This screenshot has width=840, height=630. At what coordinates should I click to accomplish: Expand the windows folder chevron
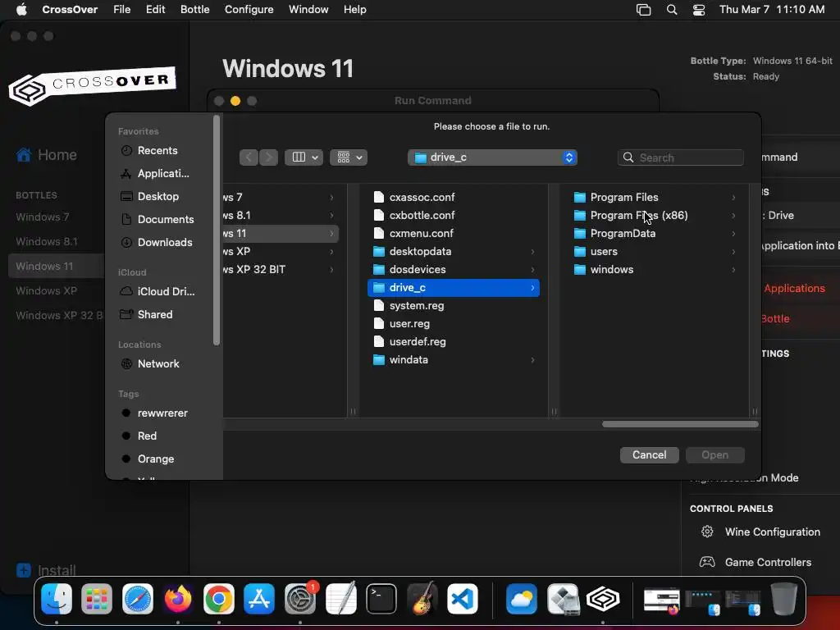733,269
